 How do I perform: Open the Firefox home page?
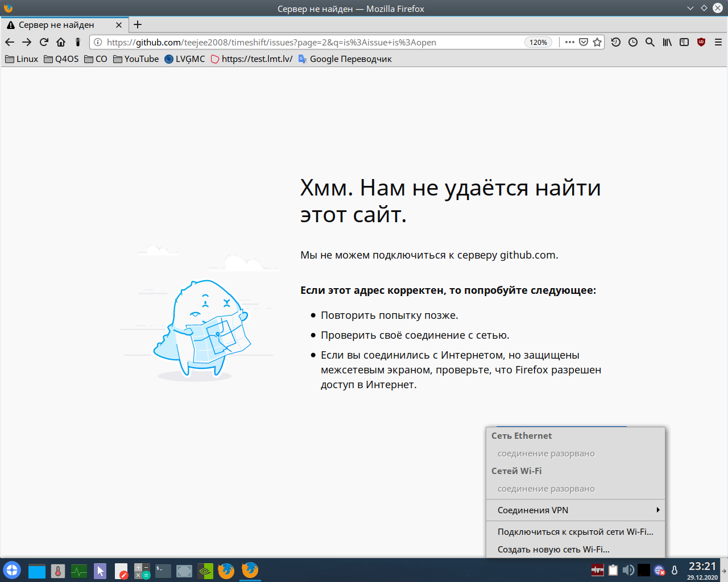pyautogui.click(x=61, y=42)
